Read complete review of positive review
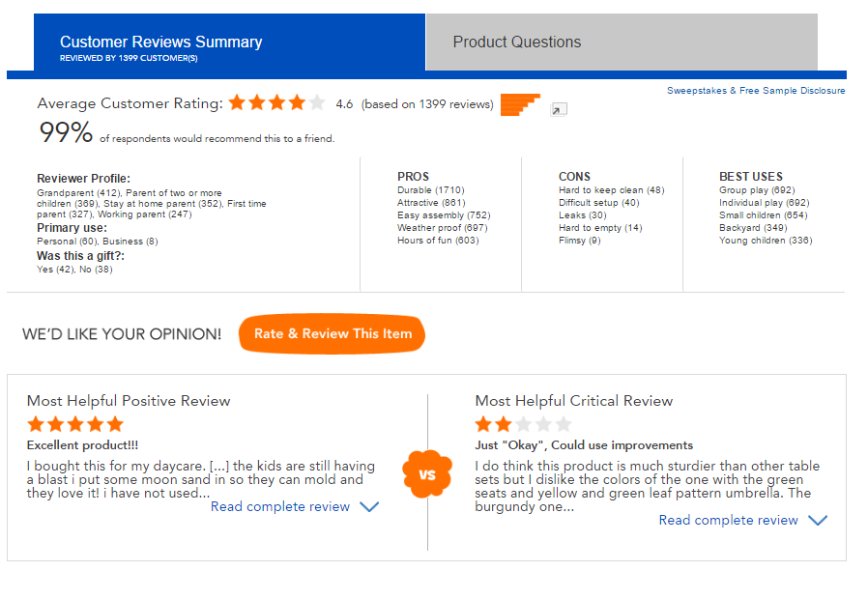 [x=280, y=506]
